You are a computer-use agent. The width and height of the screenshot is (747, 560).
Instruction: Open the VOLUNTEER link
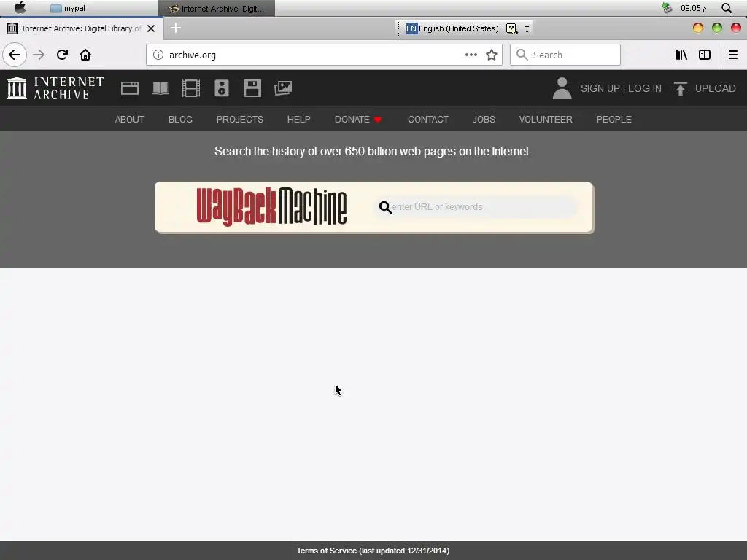pyautogui.click(x=546, y=120)
